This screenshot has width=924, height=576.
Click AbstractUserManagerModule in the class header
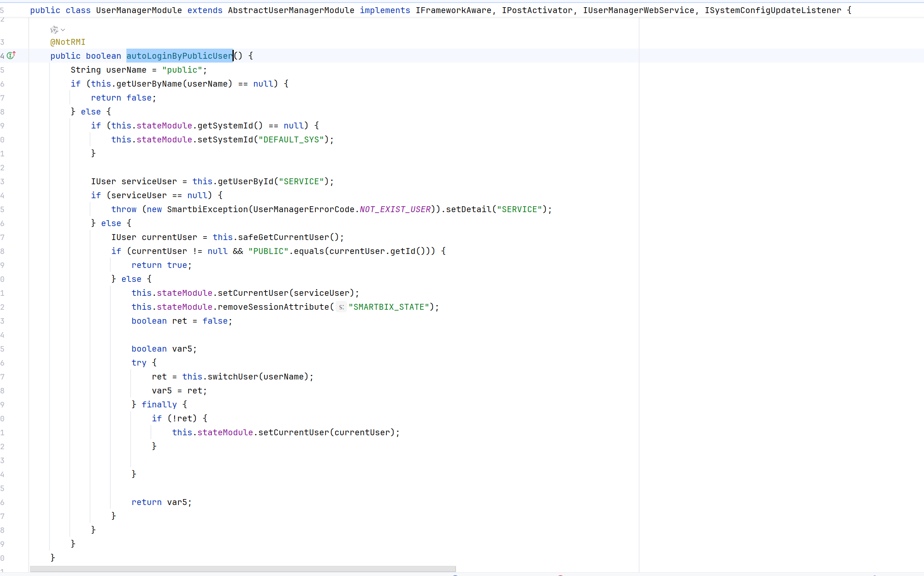[291, 10]
